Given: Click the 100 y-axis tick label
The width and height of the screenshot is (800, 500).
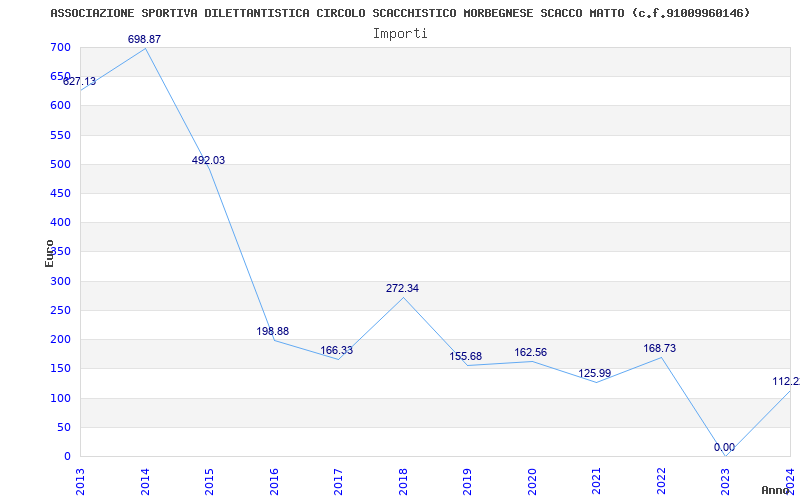Looking at the screenshot, I should [60, 398].
